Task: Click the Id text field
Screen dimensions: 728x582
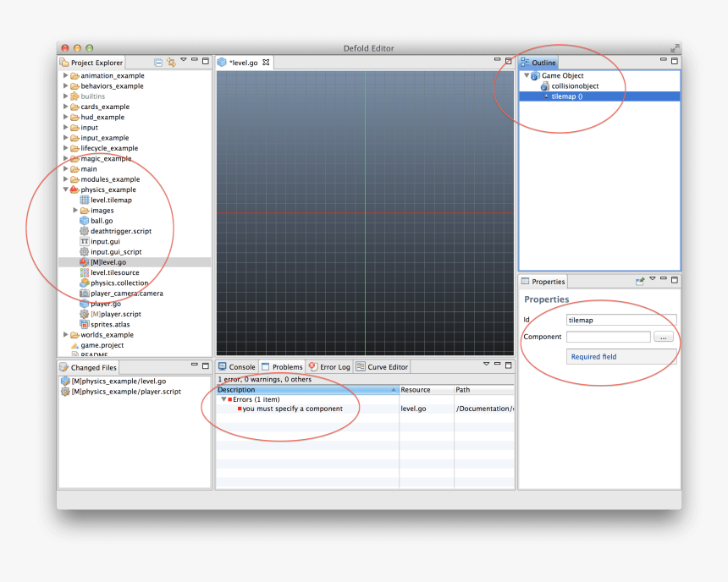Action: [620, 321]
